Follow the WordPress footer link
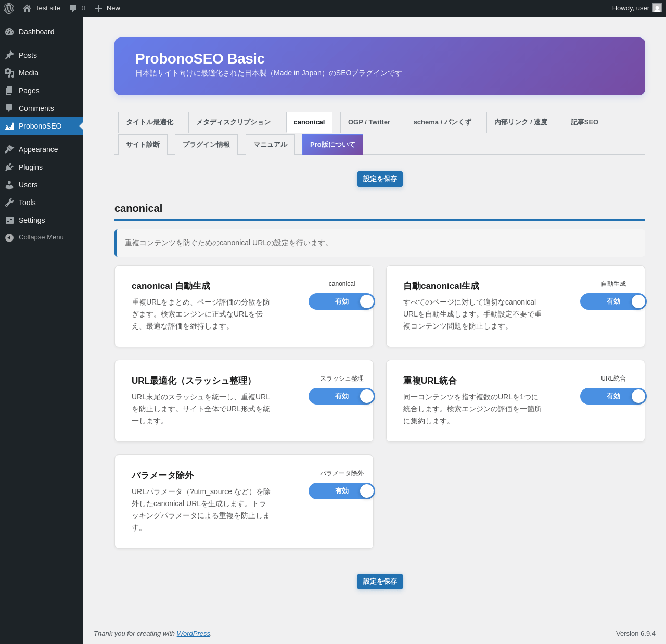Screen dimensions: 666x644 click(194, 634)
